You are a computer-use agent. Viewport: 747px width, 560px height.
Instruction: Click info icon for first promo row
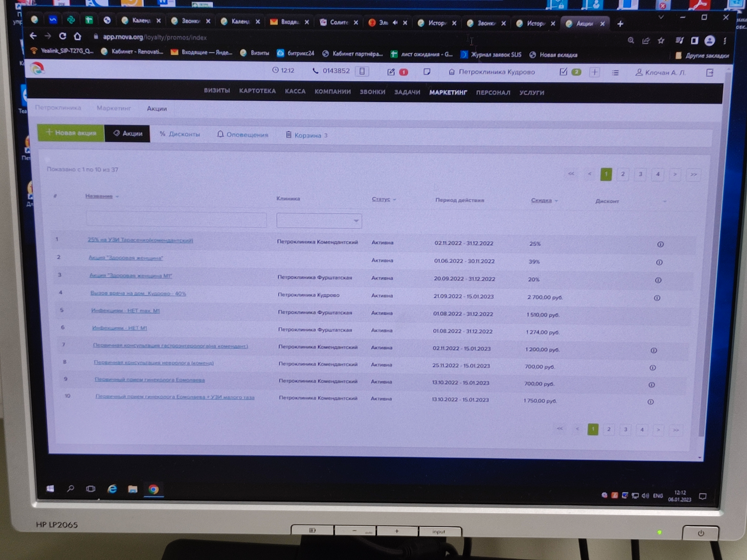660,244
